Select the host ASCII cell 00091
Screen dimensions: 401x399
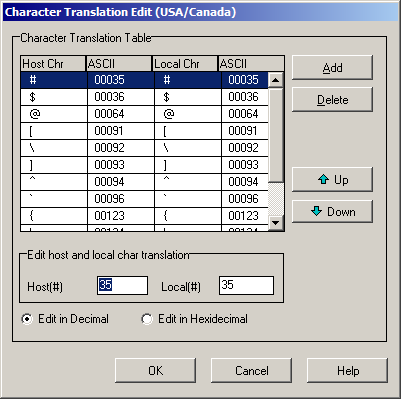(121, 131)
